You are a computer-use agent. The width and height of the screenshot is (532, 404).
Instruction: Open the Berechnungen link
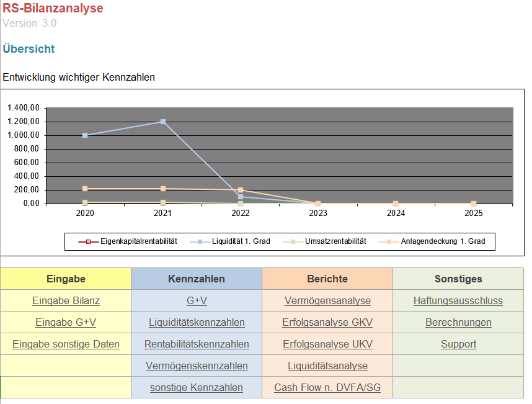coord(458,322)
